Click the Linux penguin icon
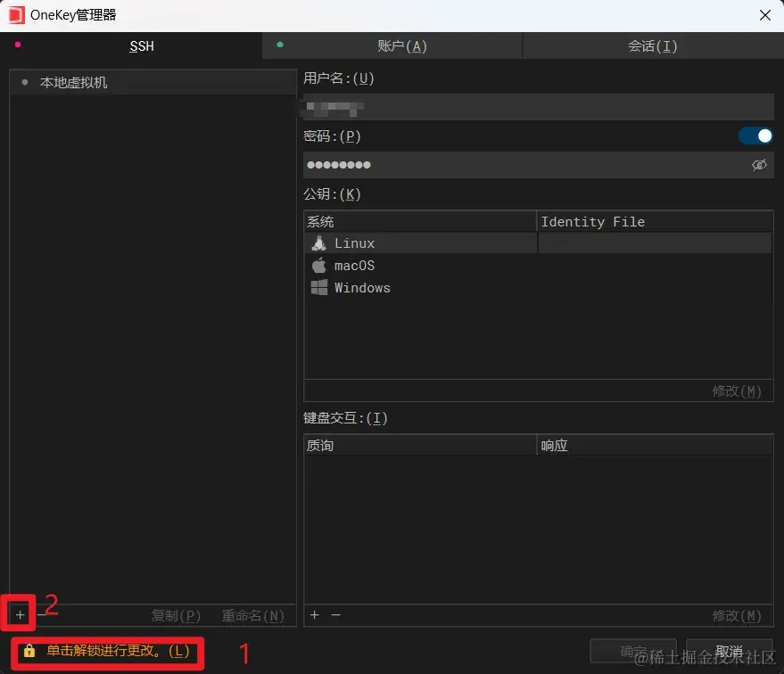Image resolution: width=784 pixels, height=674 pixels. 319,243
